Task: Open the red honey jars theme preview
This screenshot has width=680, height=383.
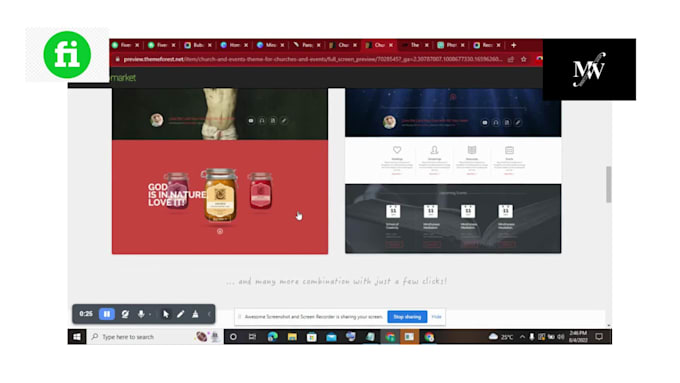Action: click(220, 197)
